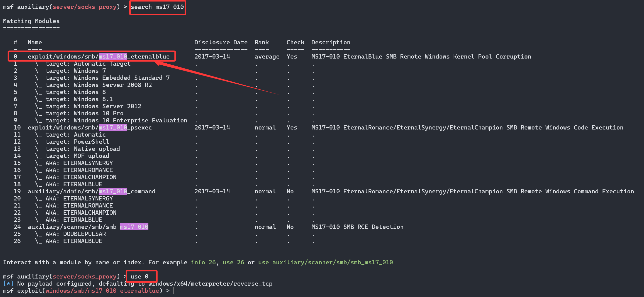Click 'target: Windows Server 2008 R2' line
The image size is (644, 297).
point(99,85)
